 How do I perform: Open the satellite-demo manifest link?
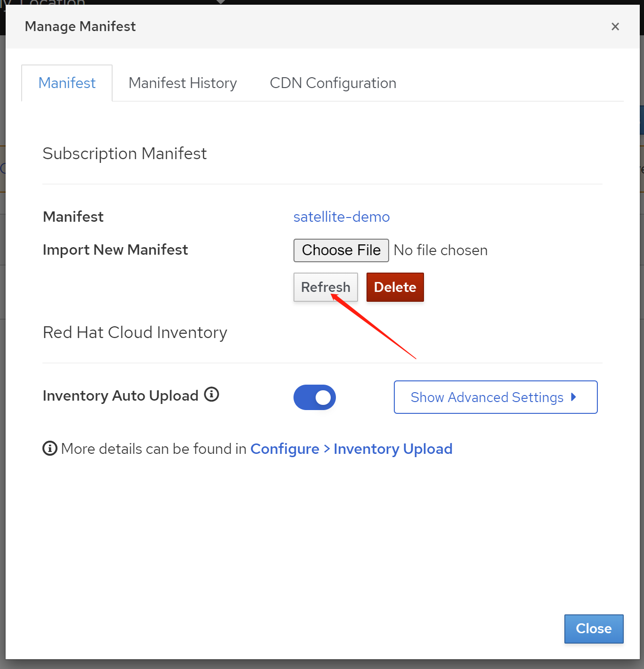tap(341, 217)
